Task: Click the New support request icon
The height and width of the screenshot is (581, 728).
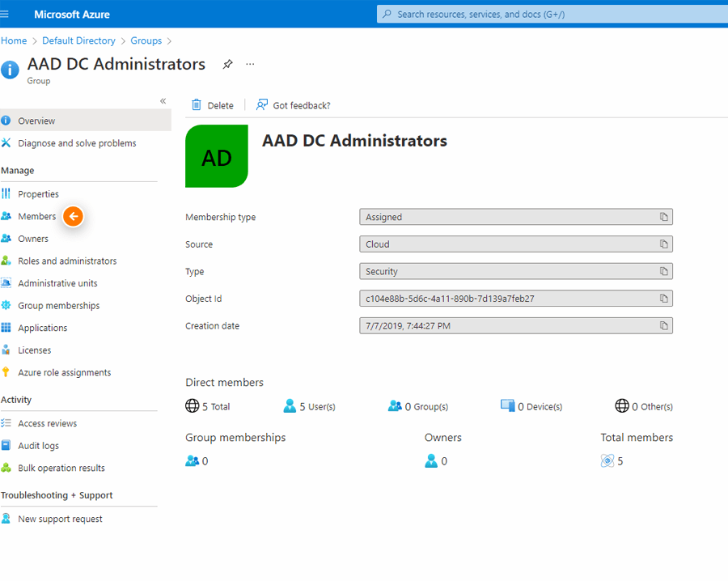Action: 6,519
